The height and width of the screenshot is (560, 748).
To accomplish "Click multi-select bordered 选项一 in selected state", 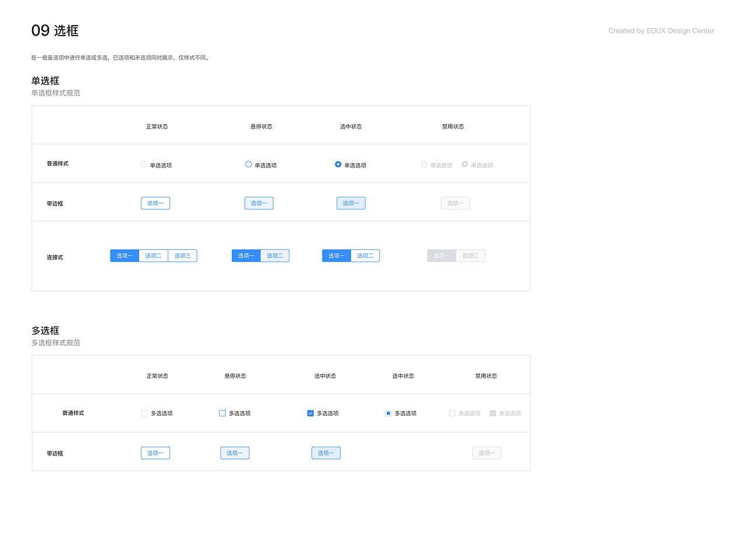I will click(326, 453).
